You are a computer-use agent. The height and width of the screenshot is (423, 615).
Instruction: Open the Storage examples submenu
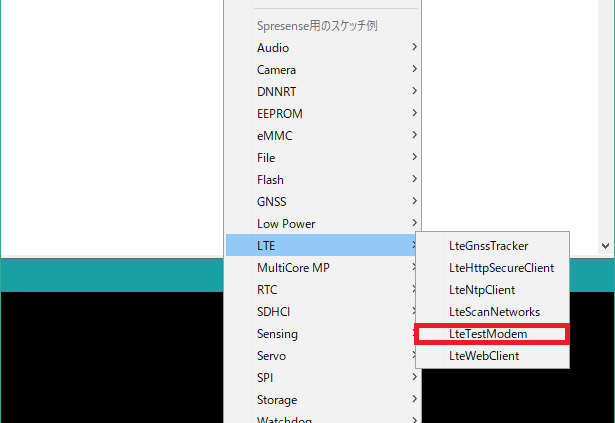click(x=322, y=399)
